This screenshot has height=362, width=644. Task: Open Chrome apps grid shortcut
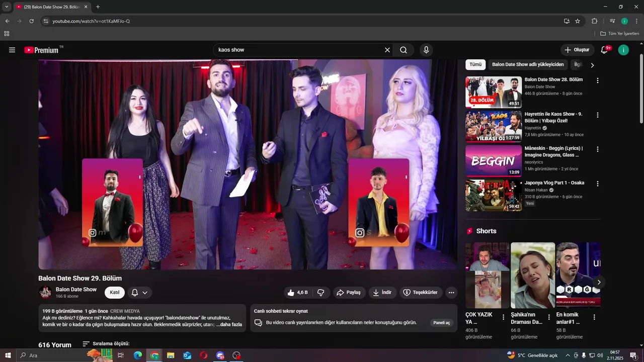point(7,34)
